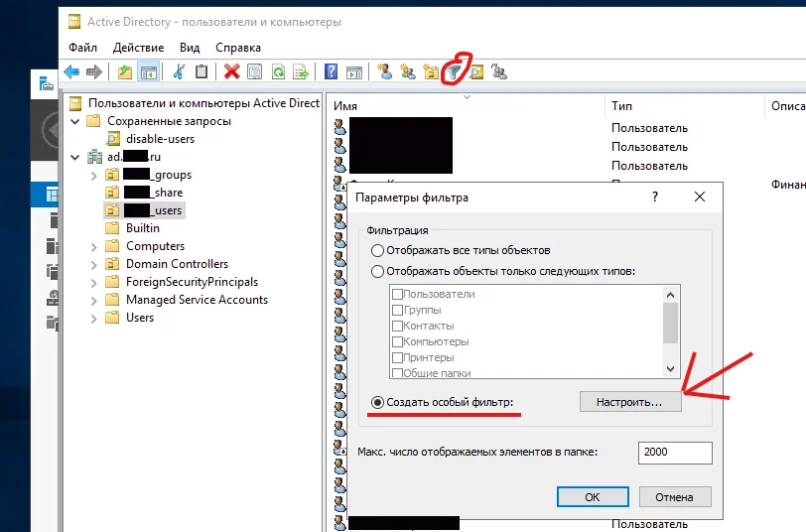This screenshot has height=532, width=806.
Task: Toggle the action pane toolbar icon
Action: pyautogui.click(x=354, y=72)
